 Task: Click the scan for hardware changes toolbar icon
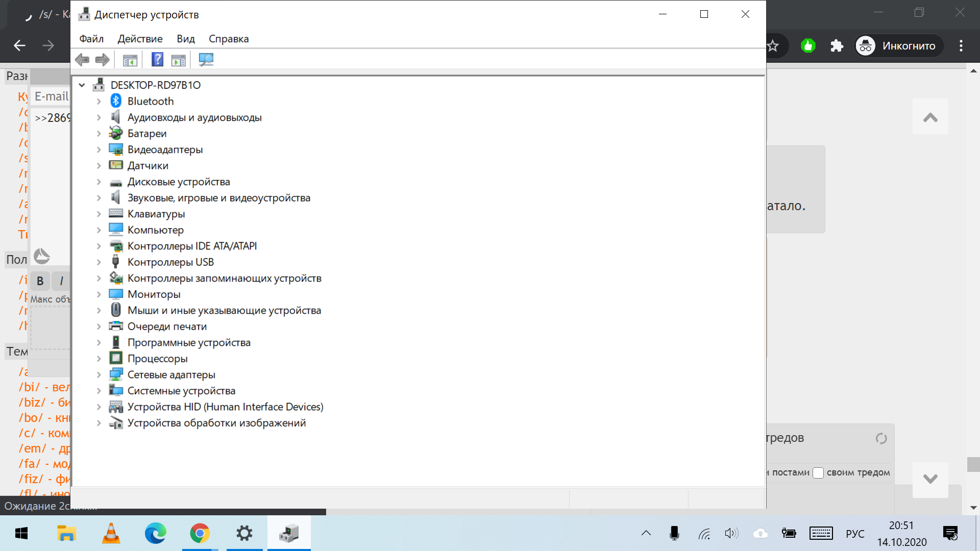[206, 60]
